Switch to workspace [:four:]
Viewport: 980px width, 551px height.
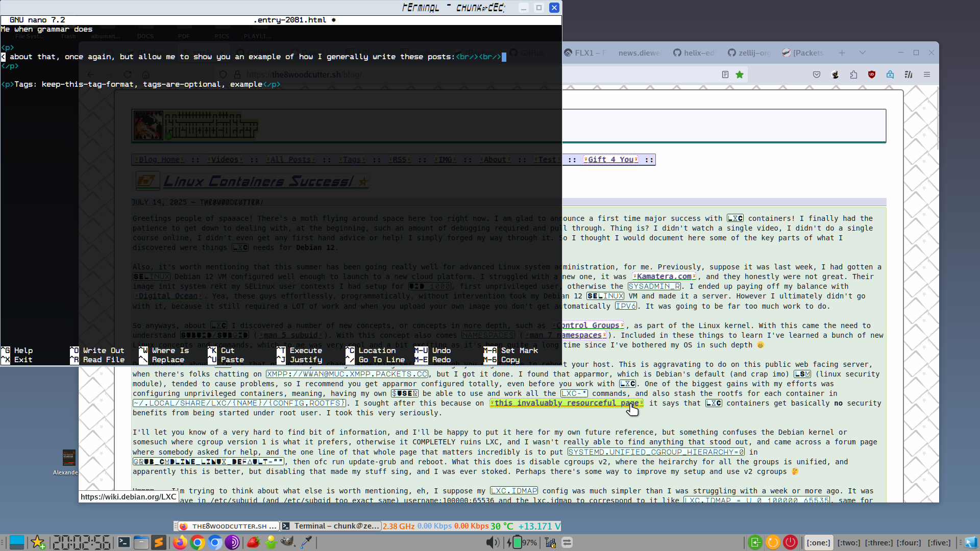[x=909, y=543]
